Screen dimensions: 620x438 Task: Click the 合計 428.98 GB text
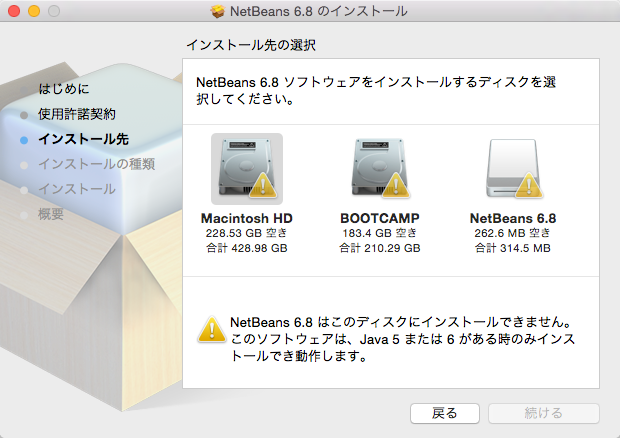[247, 248]
